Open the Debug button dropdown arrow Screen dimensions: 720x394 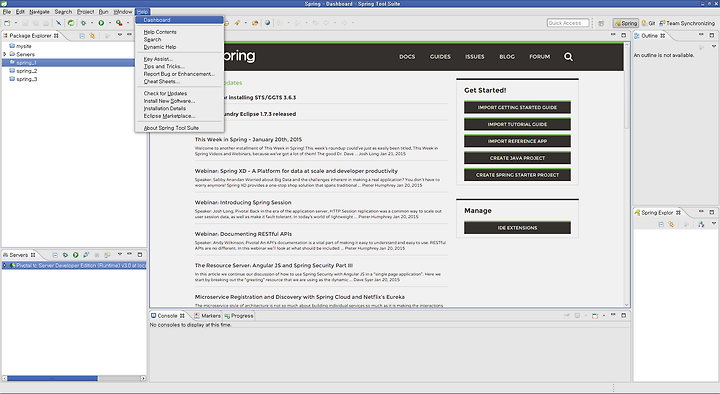tap(92, 23)
